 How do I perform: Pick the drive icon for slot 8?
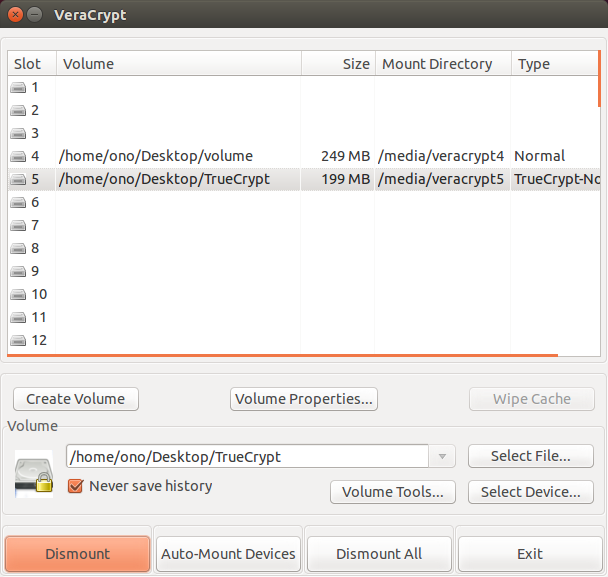(18, 248)
